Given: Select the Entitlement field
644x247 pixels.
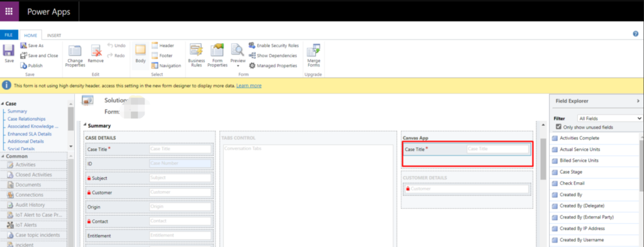Looking at the screenshot, I should pos(150,236).
